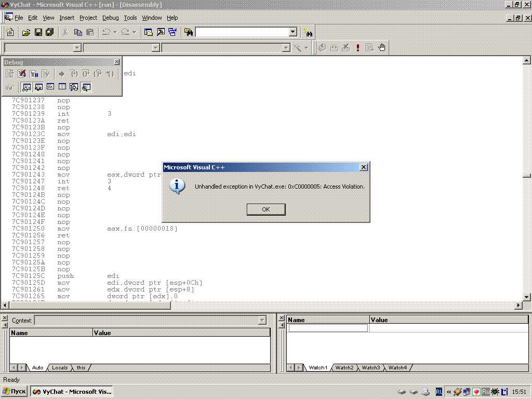Expand the WizardBar wand actions arrow
Image resolution: width=532 pixels, height=399 pixels.
click(x=306, y=48)
